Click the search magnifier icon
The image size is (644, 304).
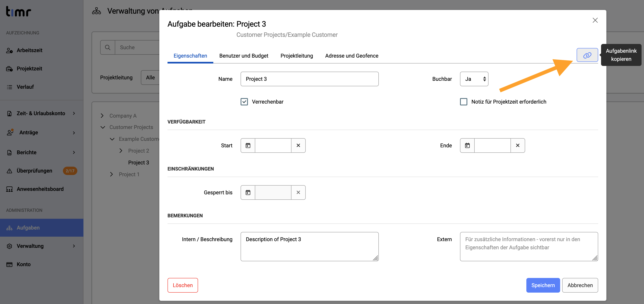click(x=108, y=47)
